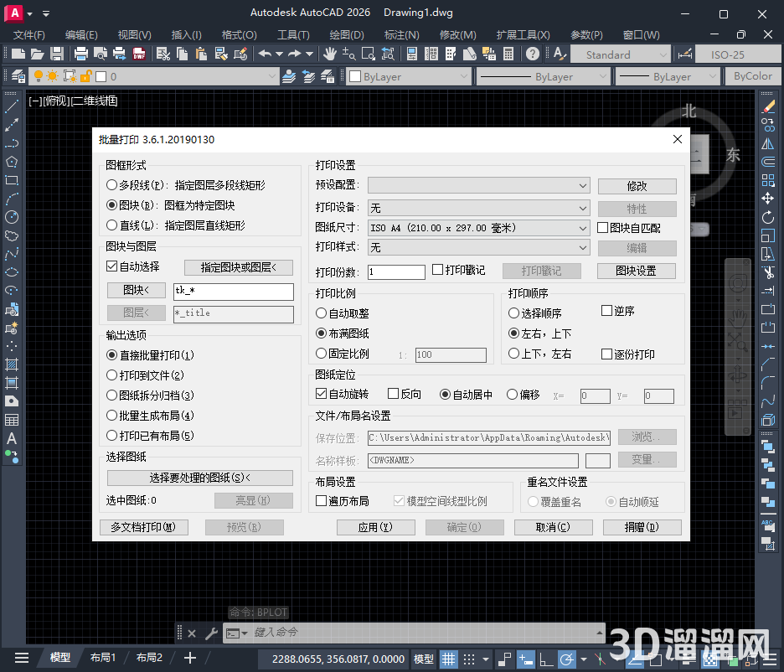The image size is (784, 672).
Task: Enable the reverse order checkbox
Action: [x=607, y=311]
